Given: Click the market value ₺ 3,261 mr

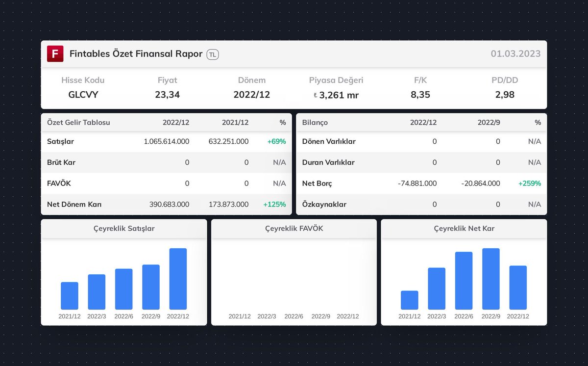Looking at the screenshot, I should click(x=336, y=95).
